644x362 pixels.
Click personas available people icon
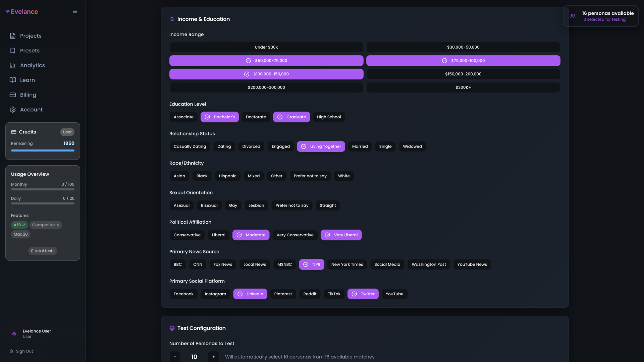pyautogui.click(x=573, y=16)
